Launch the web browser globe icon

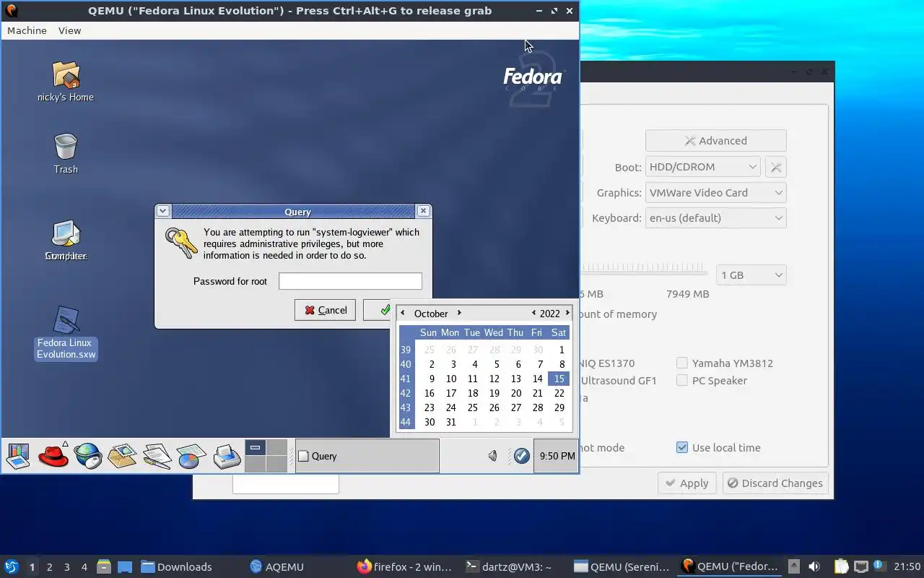click(88, 456)
